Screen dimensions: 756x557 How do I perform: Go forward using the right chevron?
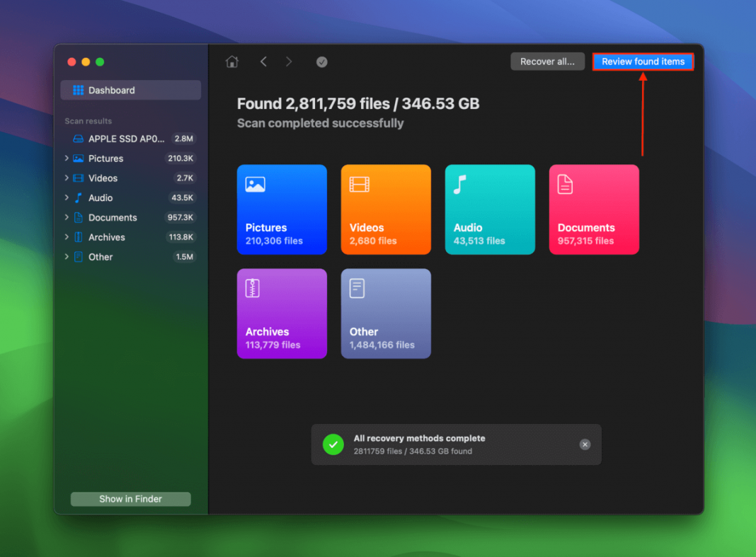pos(289,62)
